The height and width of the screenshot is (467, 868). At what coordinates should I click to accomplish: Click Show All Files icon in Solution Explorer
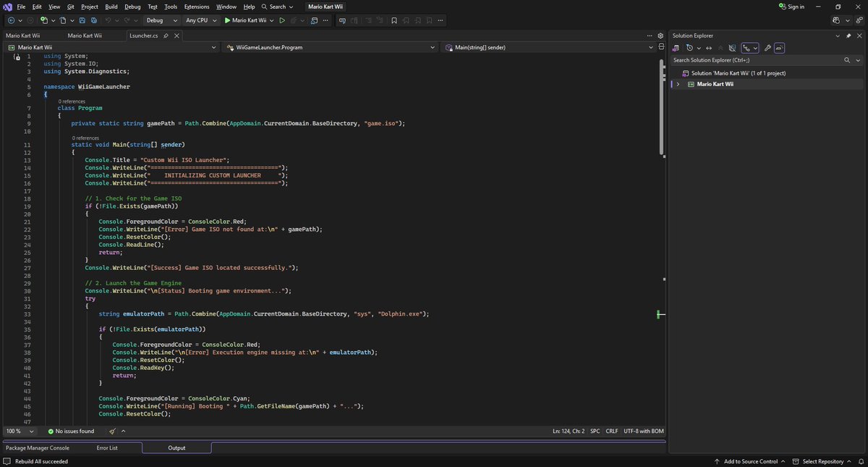(732, 48)
